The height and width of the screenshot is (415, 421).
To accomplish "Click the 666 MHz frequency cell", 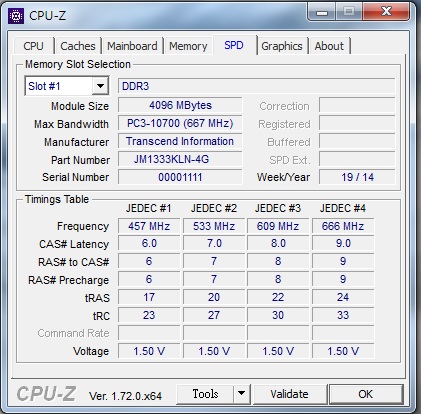I will (x=343, y=226).
